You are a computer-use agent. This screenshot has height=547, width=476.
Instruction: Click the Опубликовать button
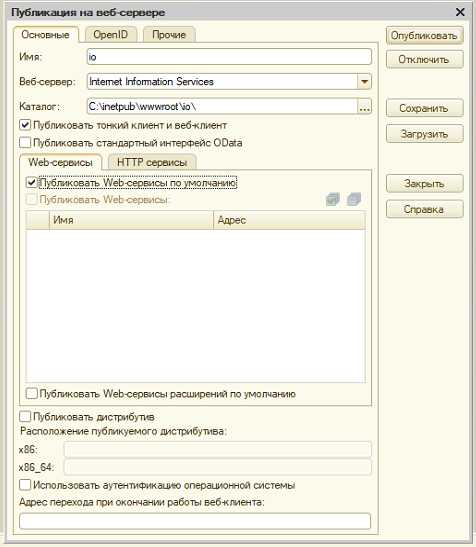pyautogui.click(x=425, y=36)
